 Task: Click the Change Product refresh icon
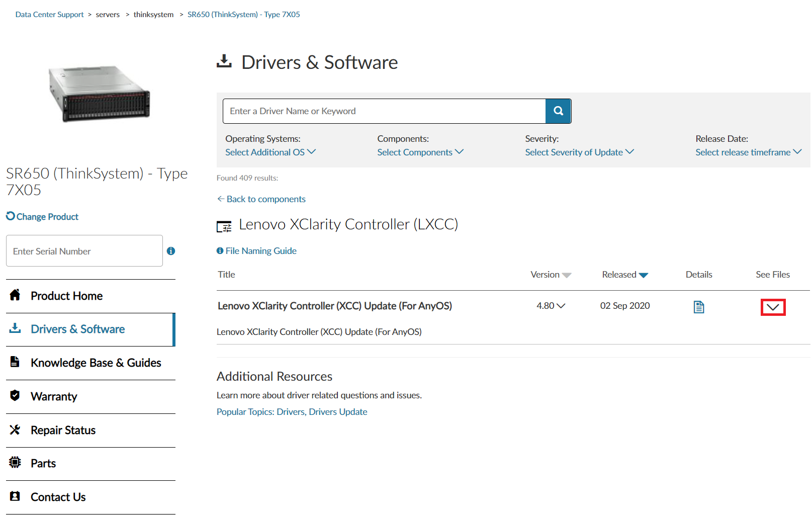click(11, 216)
